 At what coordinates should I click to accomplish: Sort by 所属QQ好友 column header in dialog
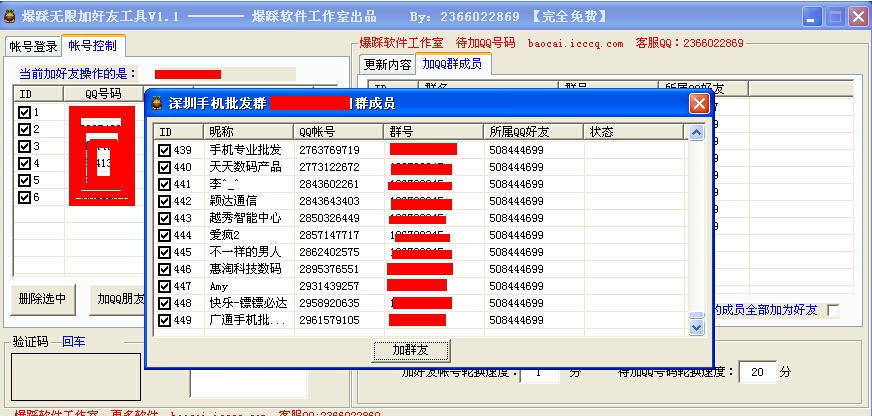(534, 132)
